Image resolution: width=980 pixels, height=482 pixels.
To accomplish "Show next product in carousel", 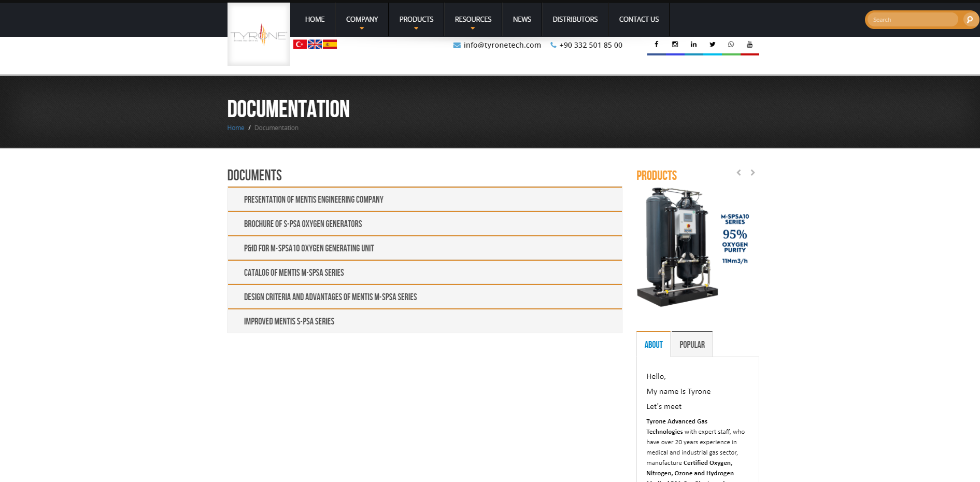I will click(753, 173).
